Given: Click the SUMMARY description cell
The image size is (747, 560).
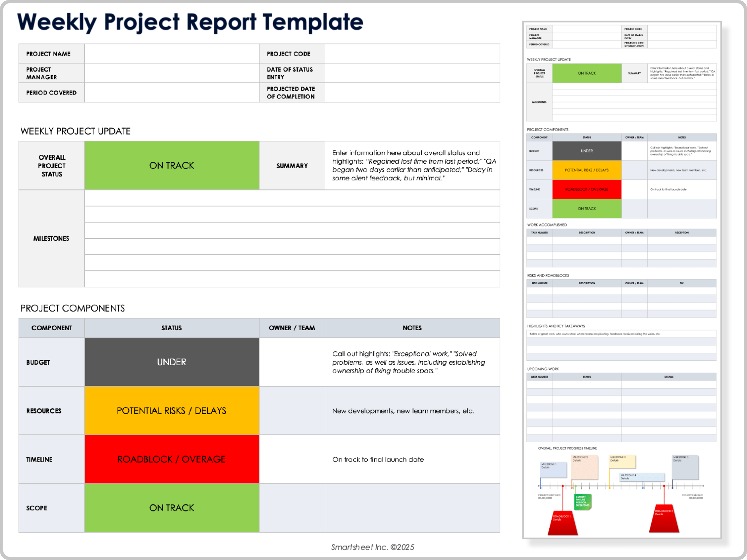Looking at the screenshot, I should pos(412,165).
